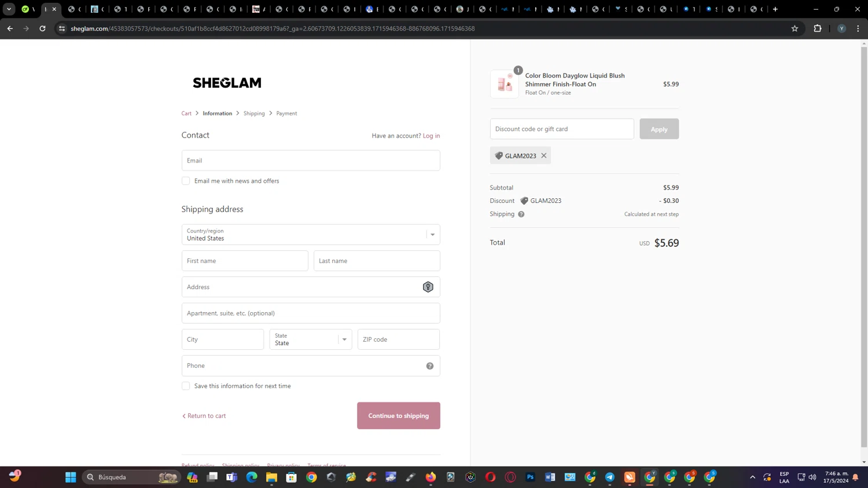This screenshot has height=488, width=868.
Task: Focus the Last name field
Action: (x=377, y=261)
